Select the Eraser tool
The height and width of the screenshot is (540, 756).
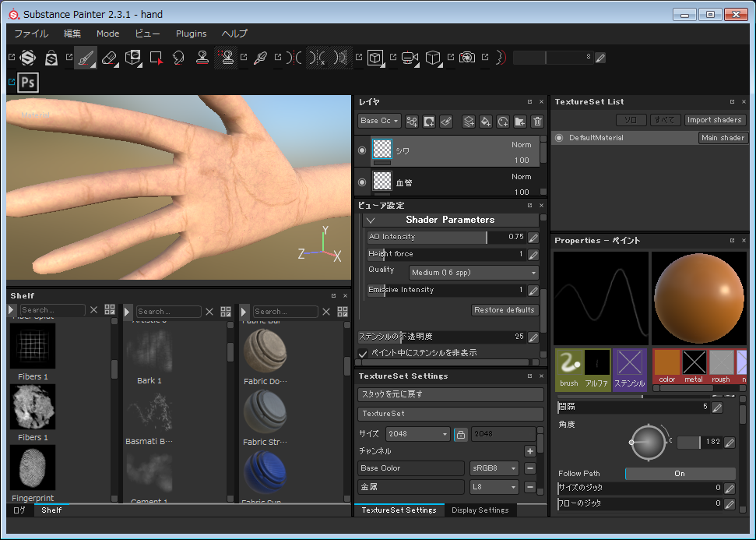pos(110,58)
